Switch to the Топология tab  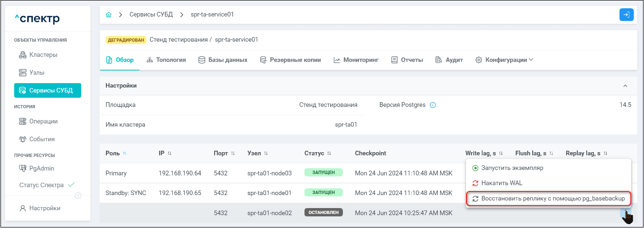[166, 60]
